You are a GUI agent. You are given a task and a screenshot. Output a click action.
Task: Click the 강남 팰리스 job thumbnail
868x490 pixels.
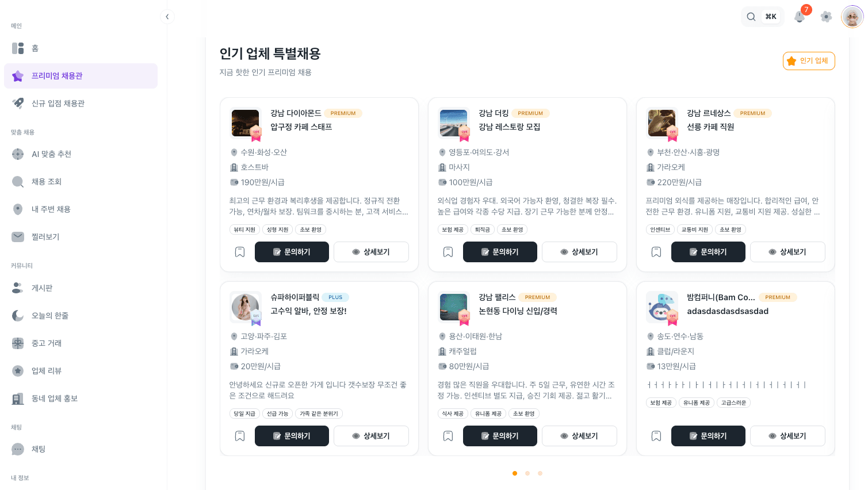pyautogui.click(x=453, y=307)
